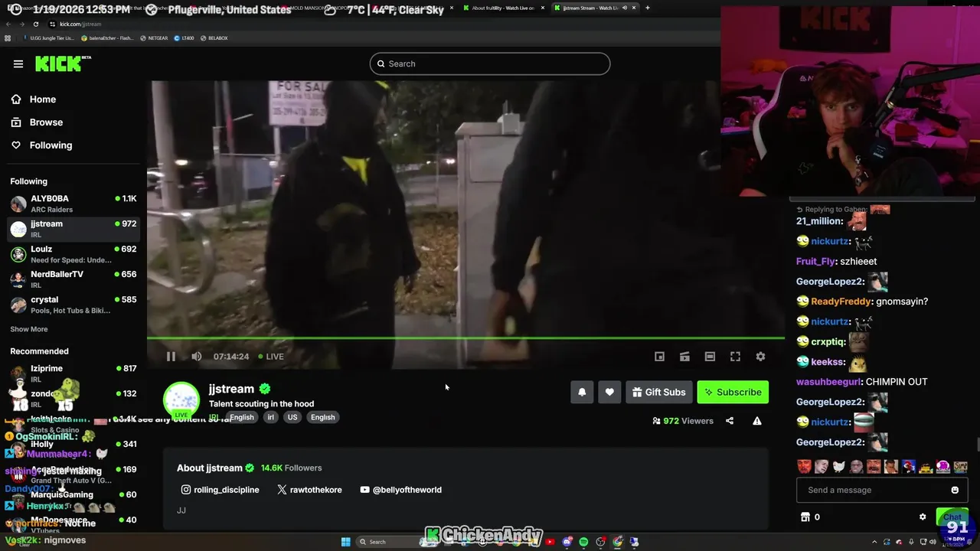Open rawtothekore X link
Screen dimensions: 980x551
[309, 490]
